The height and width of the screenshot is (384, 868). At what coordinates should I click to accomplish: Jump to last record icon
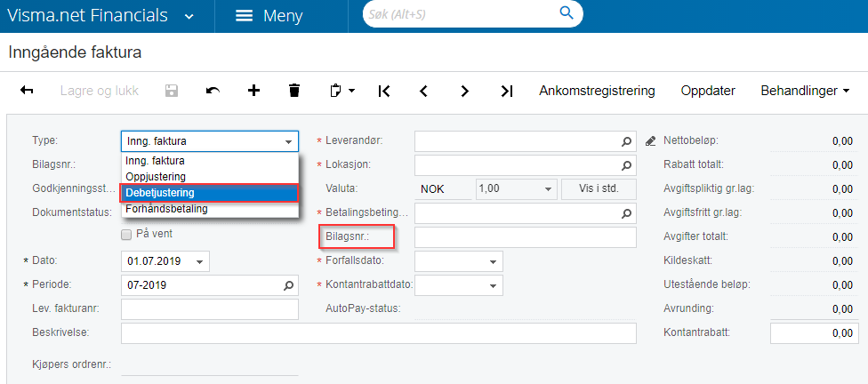click(506, 91)
